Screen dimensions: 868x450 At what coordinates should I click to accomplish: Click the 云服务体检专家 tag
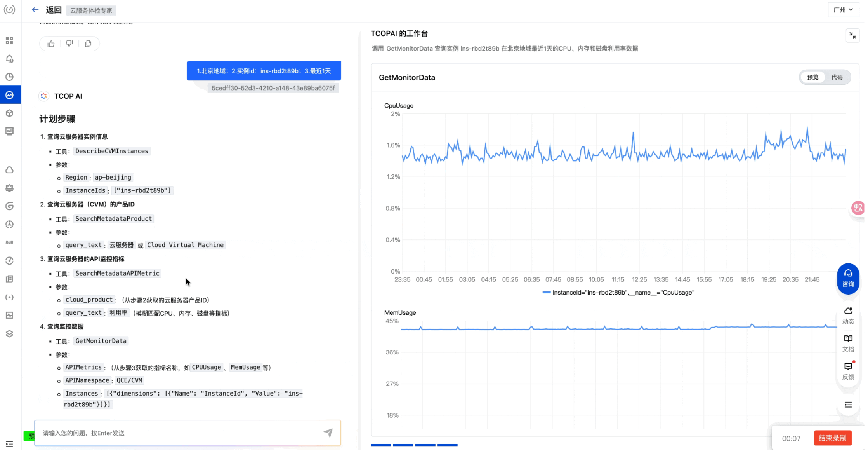pyautogui.click(x=91, y=10)
